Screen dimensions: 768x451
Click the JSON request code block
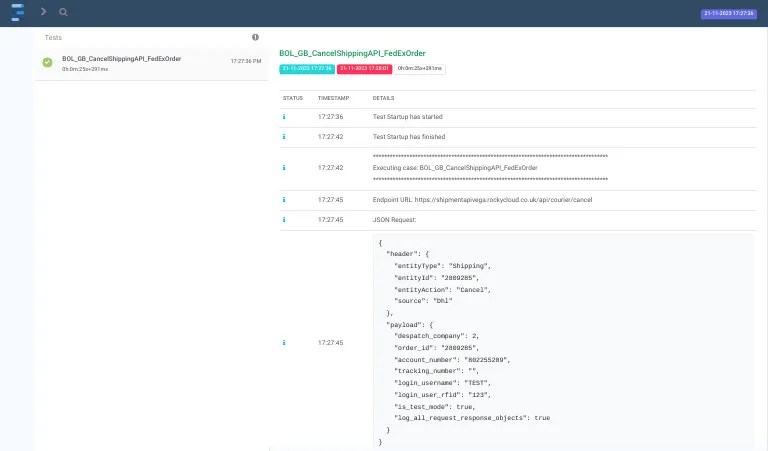pos(563,342)
